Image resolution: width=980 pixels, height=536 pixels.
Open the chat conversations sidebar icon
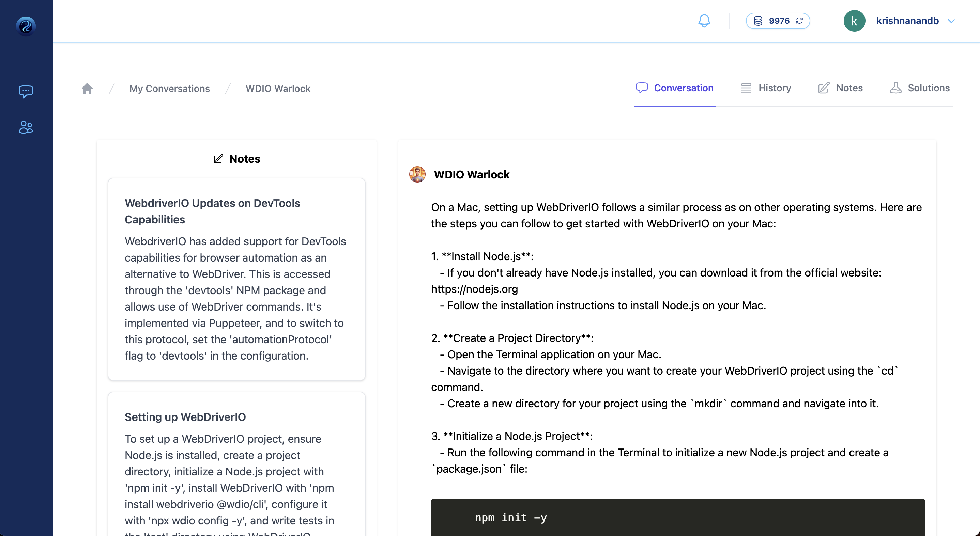pyautogui.click(x=26, y=91)
